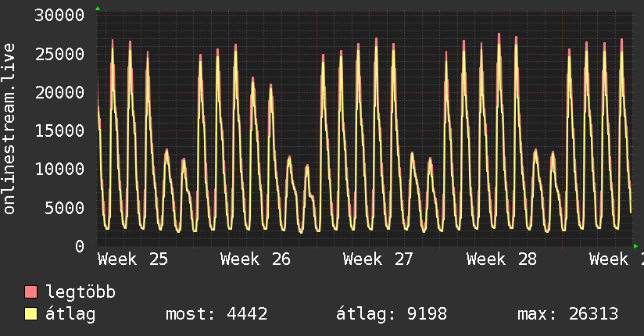Click the 'Week 25' x-axis label

(133, 259)
